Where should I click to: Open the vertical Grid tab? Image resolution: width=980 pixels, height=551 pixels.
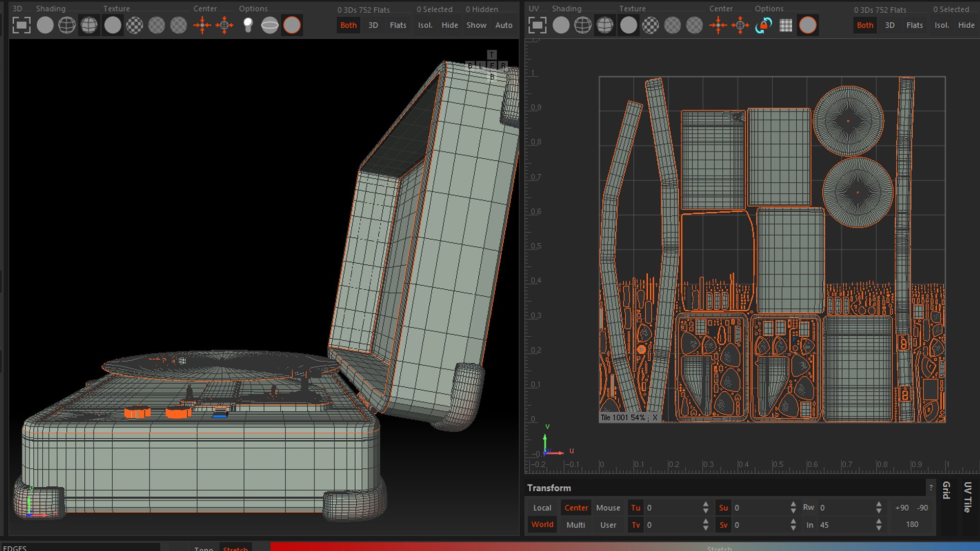click(x=946, y=490)
